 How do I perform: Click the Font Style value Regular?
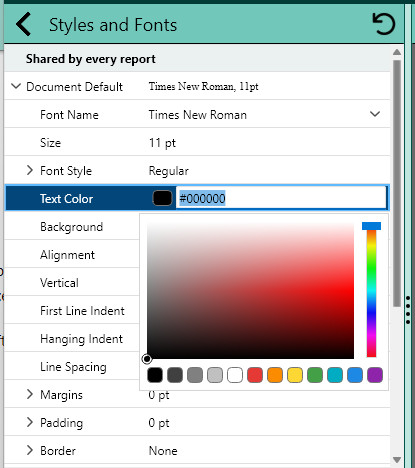pyautogui.click(x=169, y=171)
